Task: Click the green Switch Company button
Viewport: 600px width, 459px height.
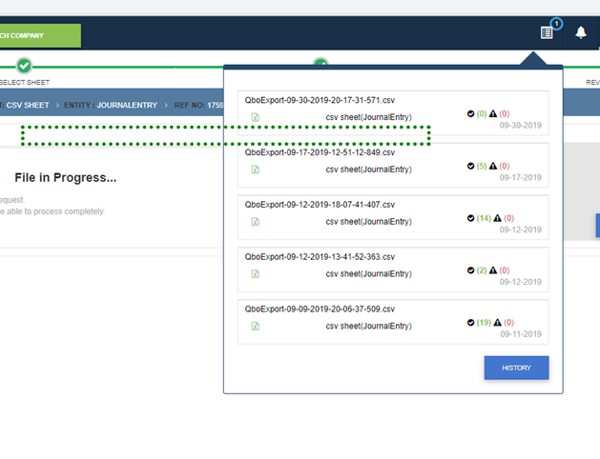Action: click(40, 36)
